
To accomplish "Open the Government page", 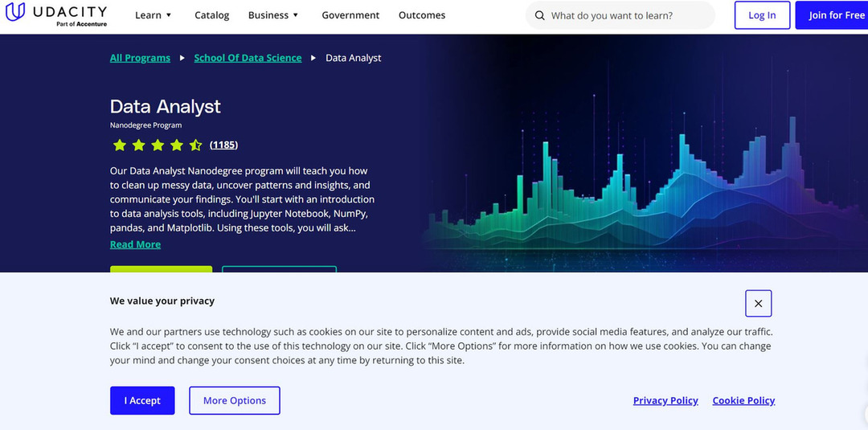I will (350, 15).
